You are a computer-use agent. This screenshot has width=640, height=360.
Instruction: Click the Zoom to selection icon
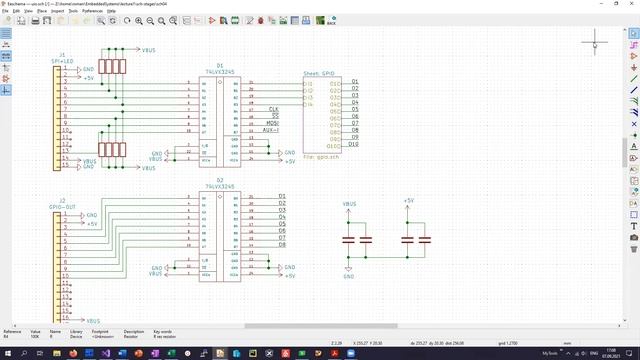point(173,20)
